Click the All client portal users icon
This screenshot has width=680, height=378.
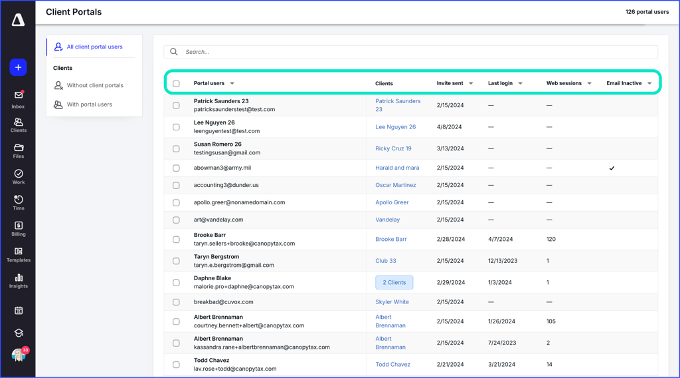point(58,46)
